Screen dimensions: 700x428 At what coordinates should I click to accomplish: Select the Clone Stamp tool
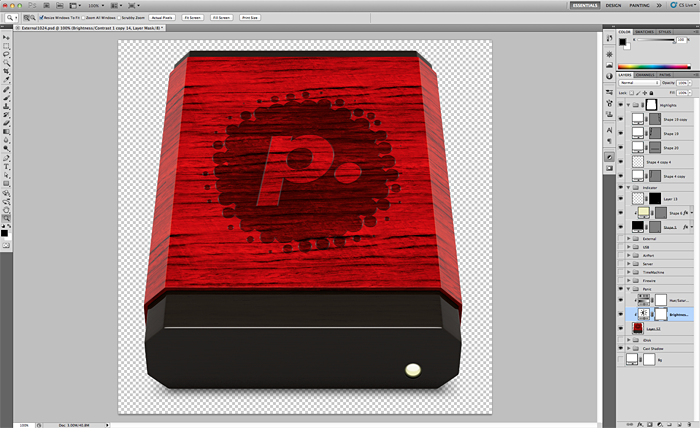coord(6,106)
